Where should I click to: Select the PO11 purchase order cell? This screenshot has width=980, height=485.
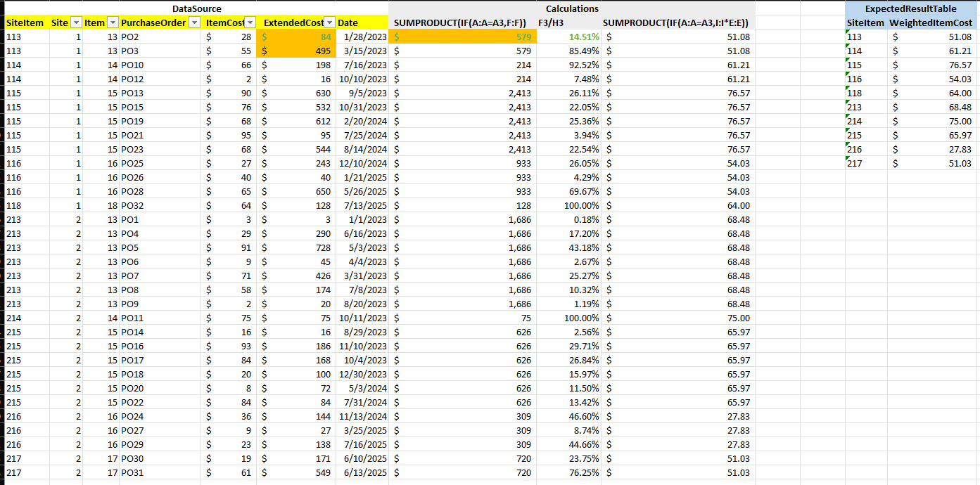pyautogui.click(x=160, y=318)
